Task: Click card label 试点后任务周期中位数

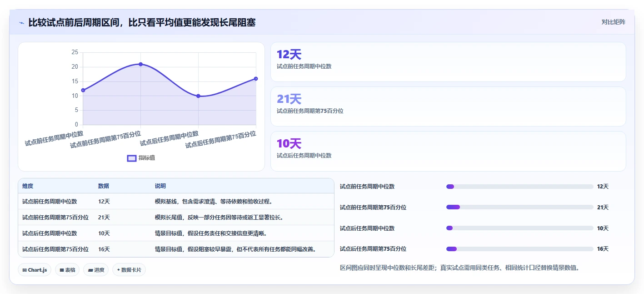Action: (304, 156)
